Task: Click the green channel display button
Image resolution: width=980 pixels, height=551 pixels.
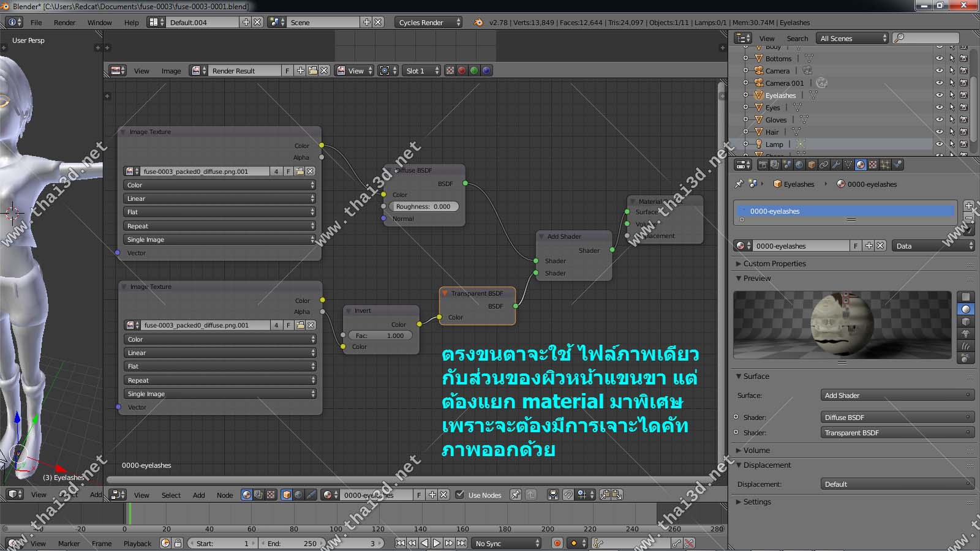Action: click(x=474, y=70)
